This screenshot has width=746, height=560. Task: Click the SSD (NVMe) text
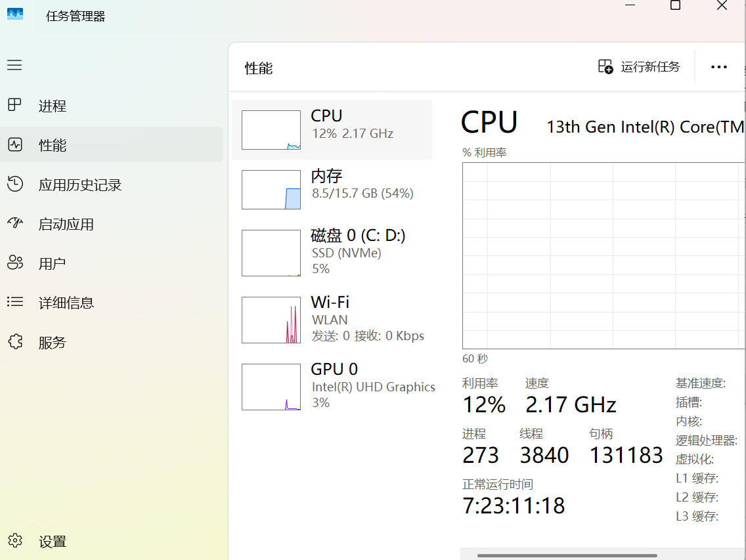point(346,253)
